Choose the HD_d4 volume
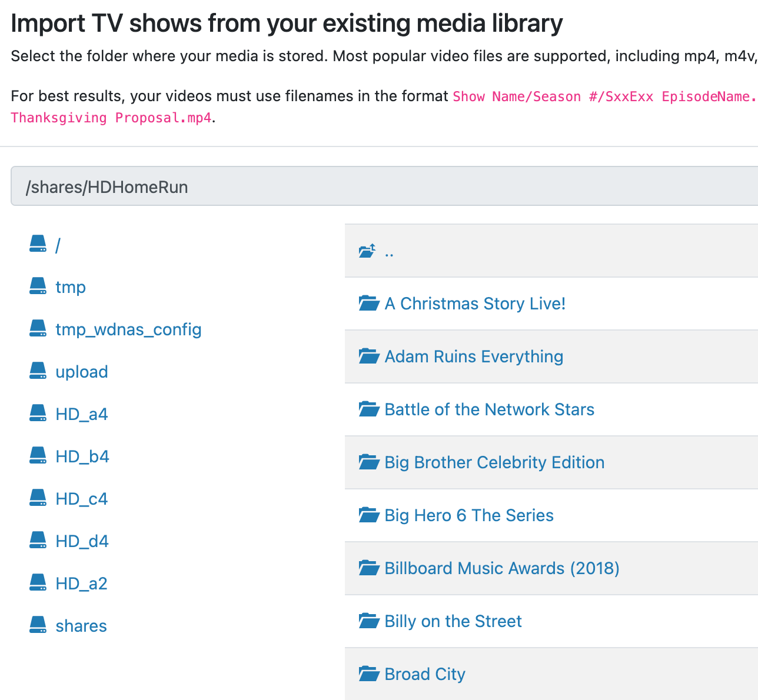This screenshot has width=758, height=700. 82,541
